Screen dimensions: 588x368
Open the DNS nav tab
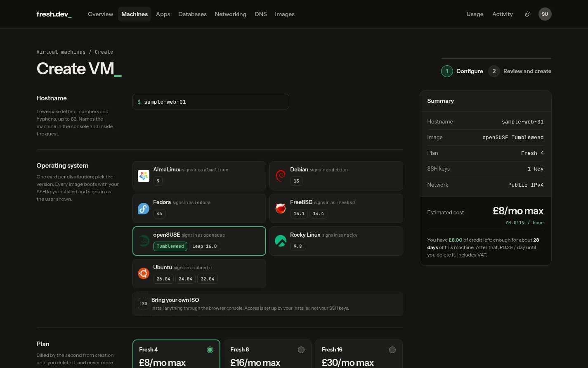pyautogui.click(x=261, y=14)
